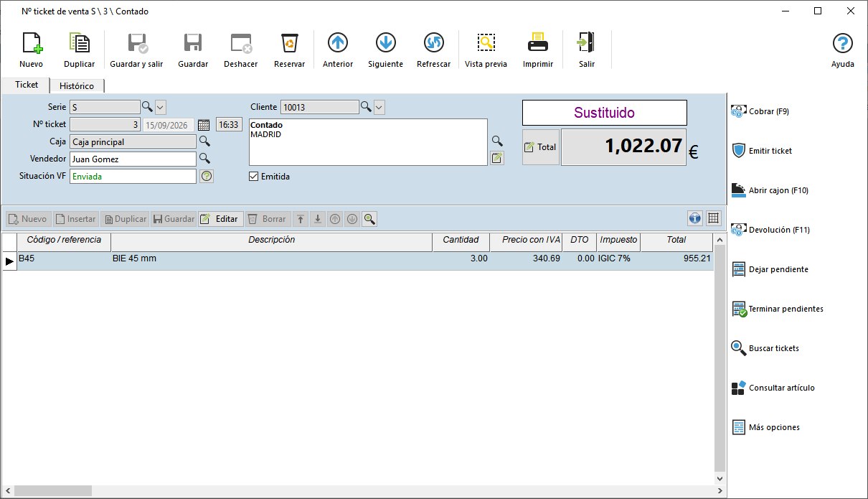
Task: Open the date calendar picker icon
Action: 204,124
